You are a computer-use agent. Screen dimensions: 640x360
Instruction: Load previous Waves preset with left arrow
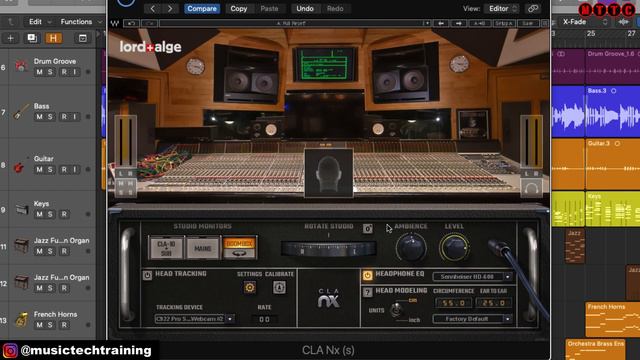coord(441,24)
